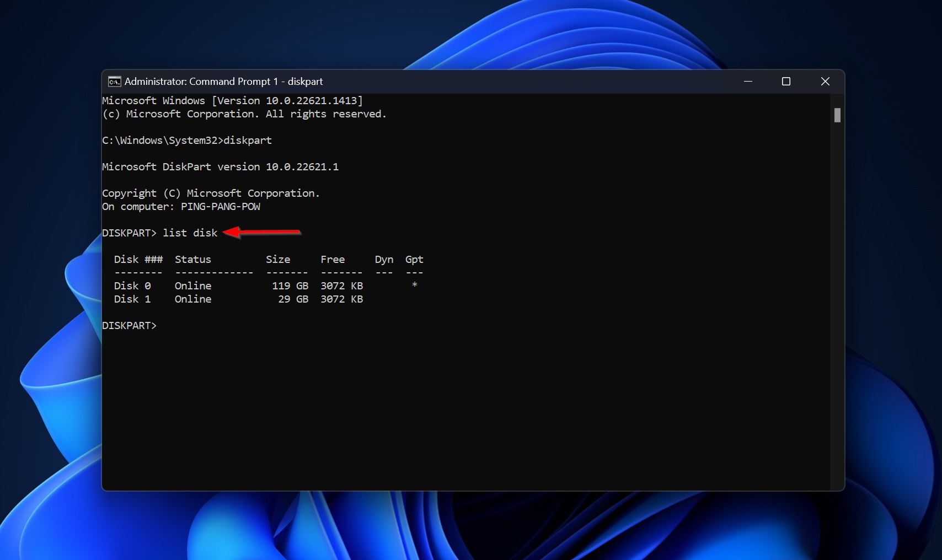Click the '29 GB' size value
The width and height of the screenshot is (942, 560).
coord(293,299)
